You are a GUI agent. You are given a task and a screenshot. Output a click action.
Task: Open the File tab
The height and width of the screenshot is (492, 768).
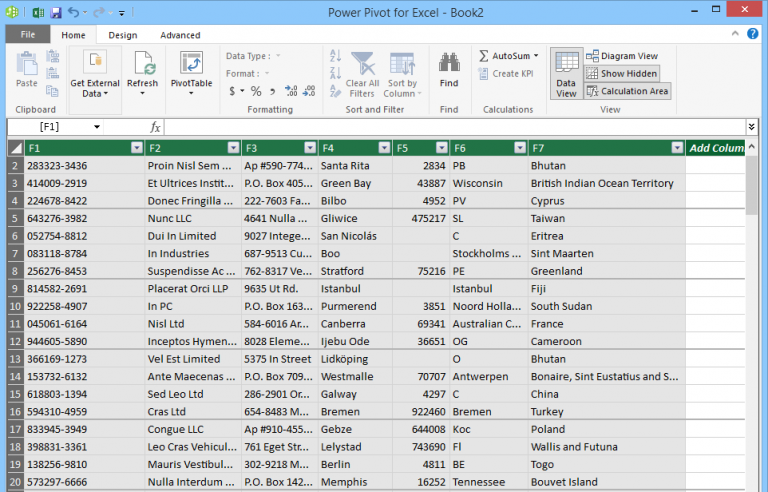28,34
